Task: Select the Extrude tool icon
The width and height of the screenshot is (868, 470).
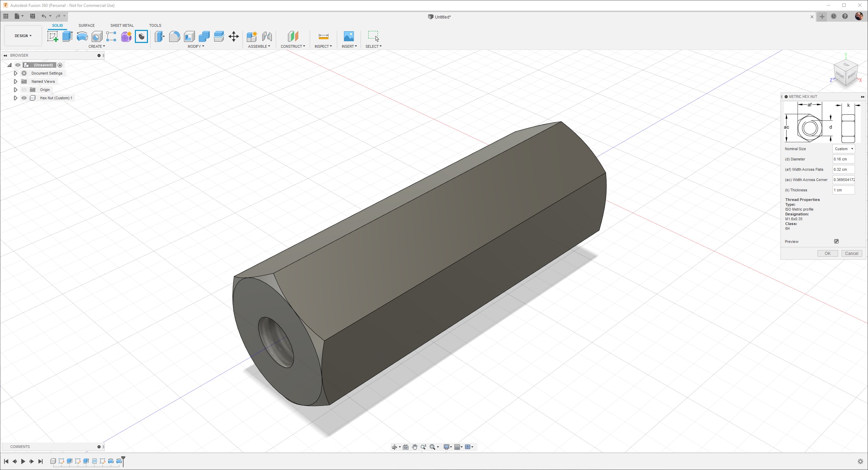Action: coord(67,36)
